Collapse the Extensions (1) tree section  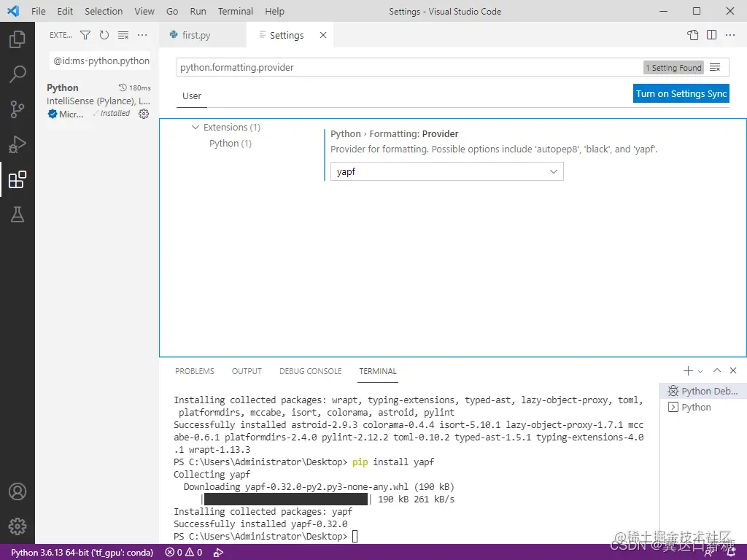coord(196,127)
